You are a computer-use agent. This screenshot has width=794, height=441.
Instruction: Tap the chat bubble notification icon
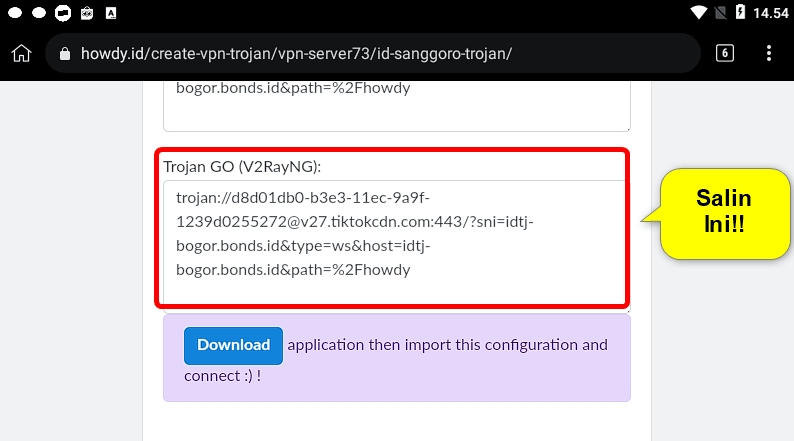coord(63,13)
